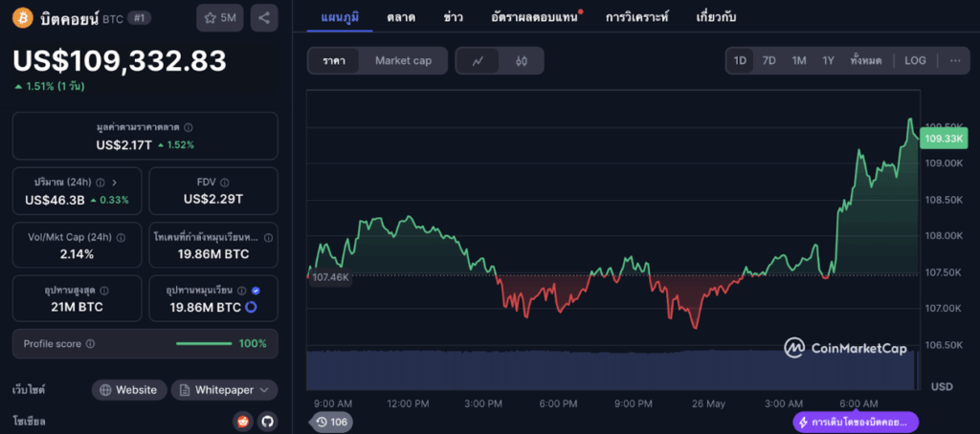The image size is (980, 434).
Task: Toggle chart to Market cap view
Action: pyautogui.click(x=403, y=61)
